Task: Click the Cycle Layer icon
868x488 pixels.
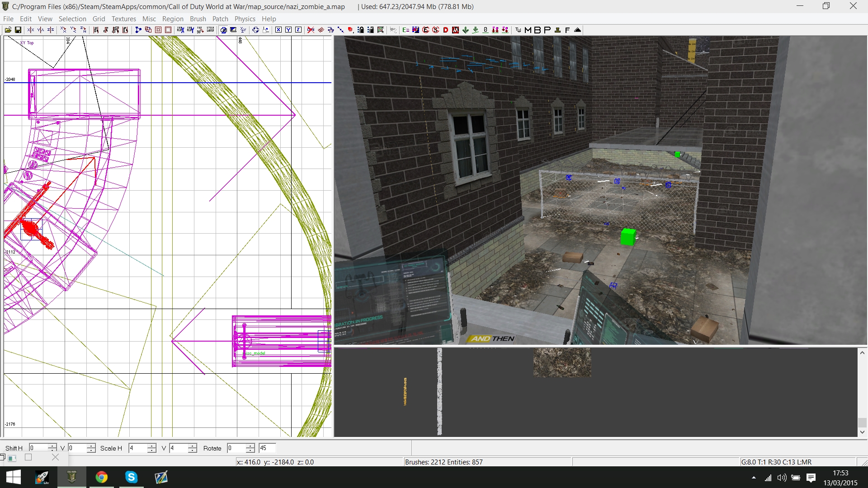Action: coord(210,30)
